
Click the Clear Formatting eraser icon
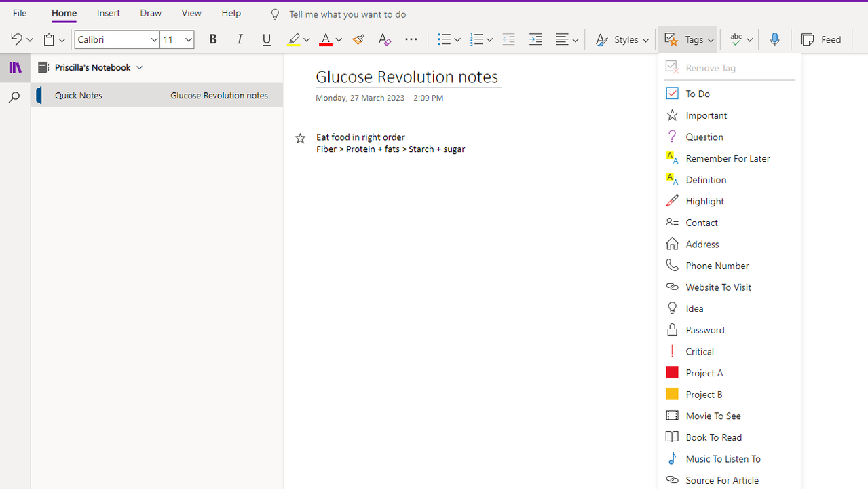tap(384, 40)
